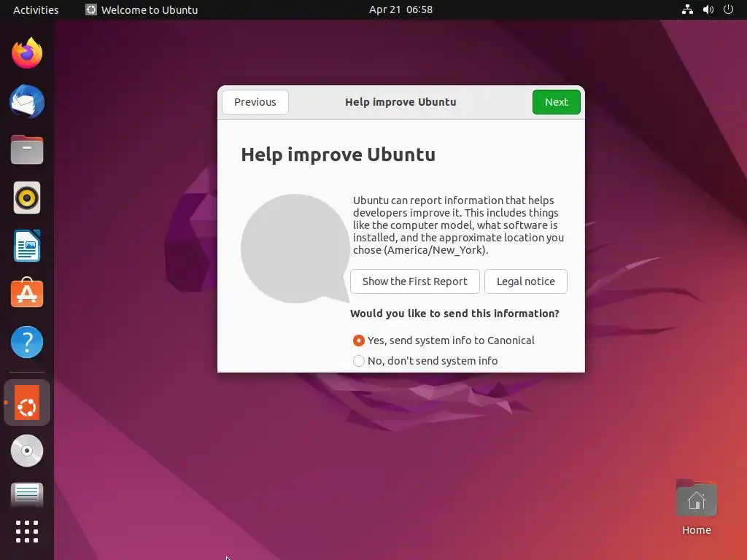
Task: Show Applications grid
Action: click(x=27, y=532)
